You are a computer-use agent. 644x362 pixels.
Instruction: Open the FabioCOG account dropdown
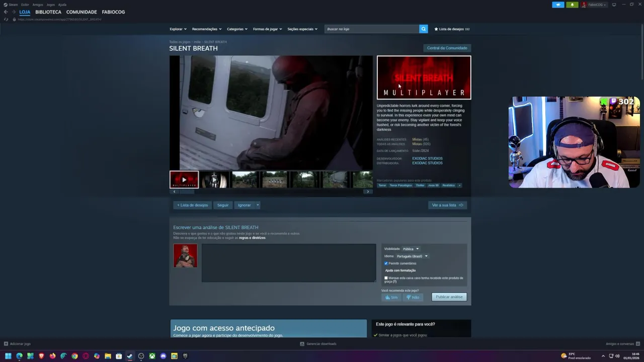594,5
